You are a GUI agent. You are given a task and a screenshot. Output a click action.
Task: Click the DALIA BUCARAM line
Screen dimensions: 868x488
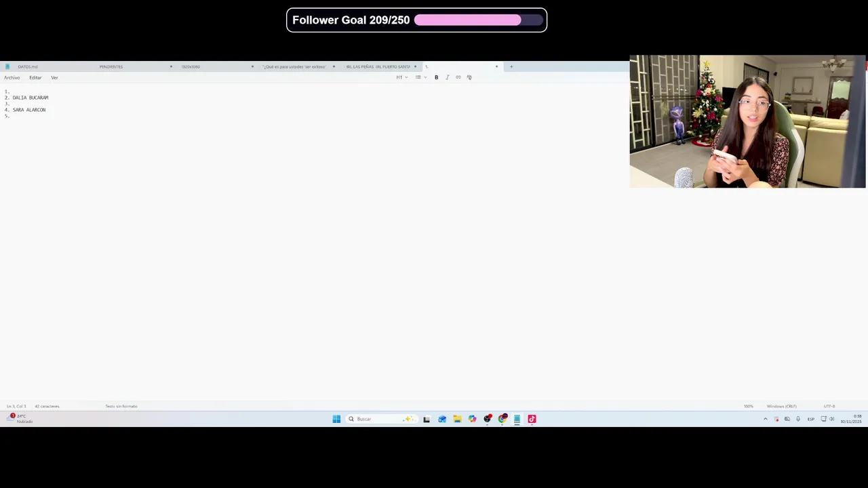[x=31, y=98]
